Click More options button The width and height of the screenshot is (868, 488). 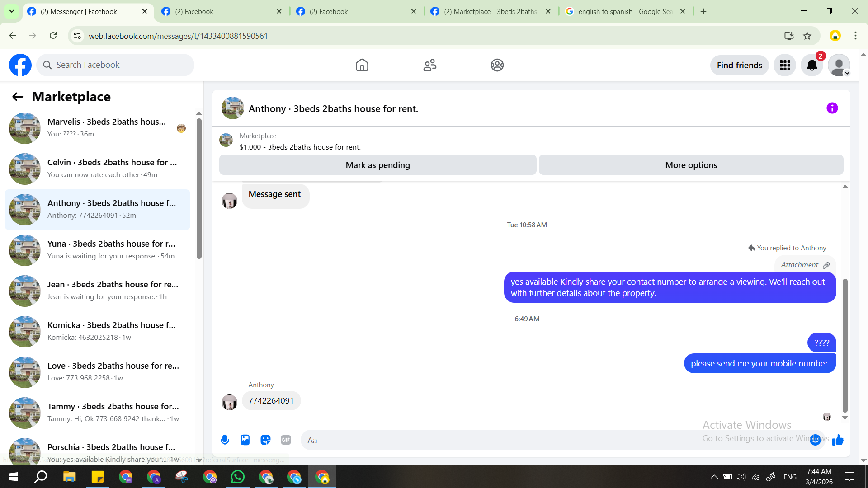click(691, 165)
